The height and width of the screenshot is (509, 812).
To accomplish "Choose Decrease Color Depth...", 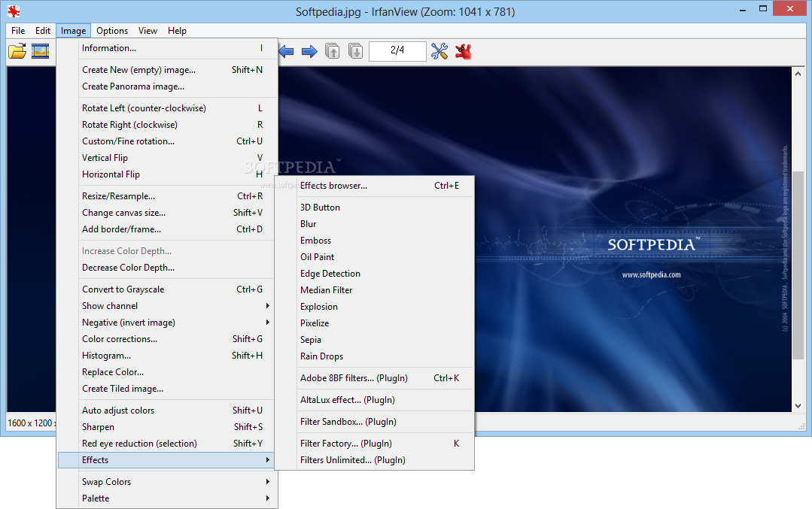I will click(x=166, y=268).
